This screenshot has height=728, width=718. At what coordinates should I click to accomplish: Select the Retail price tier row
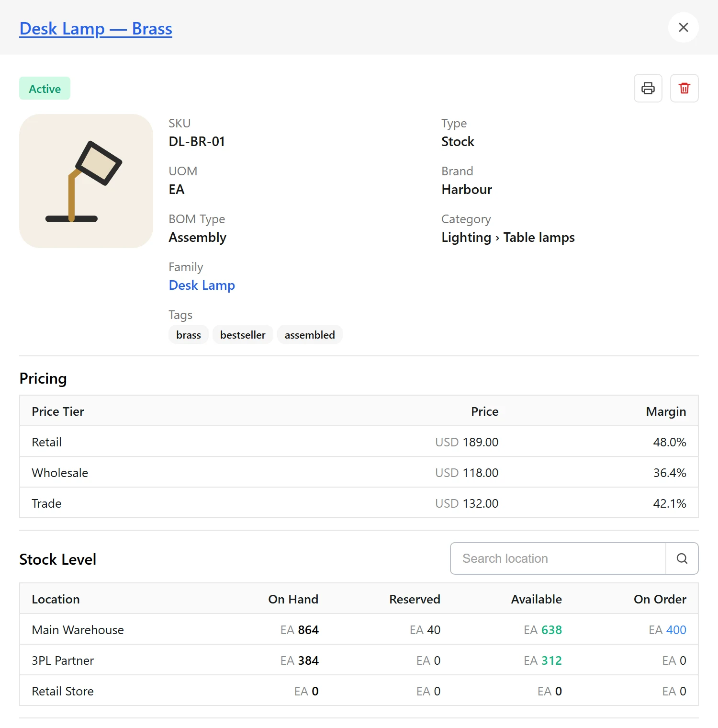click(359, 442)
